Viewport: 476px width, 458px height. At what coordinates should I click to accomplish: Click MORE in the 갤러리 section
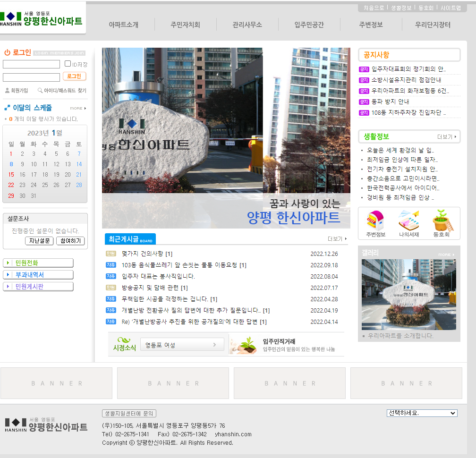(x=446, y=254)
